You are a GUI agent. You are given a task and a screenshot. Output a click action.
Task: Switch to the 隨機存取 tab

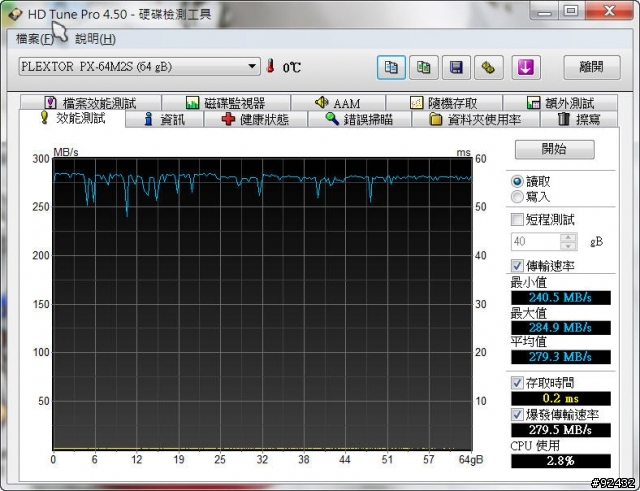(x=444, y=103)
